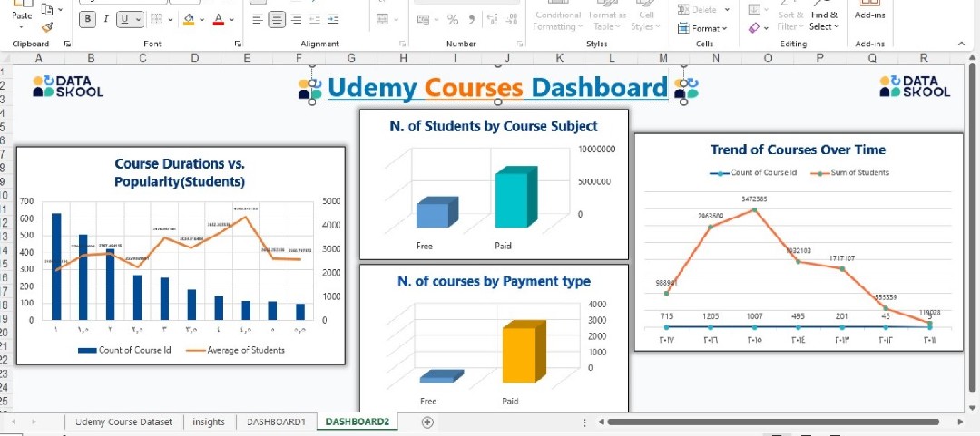Click Merge & Center icon

click(x=383, y=19)
